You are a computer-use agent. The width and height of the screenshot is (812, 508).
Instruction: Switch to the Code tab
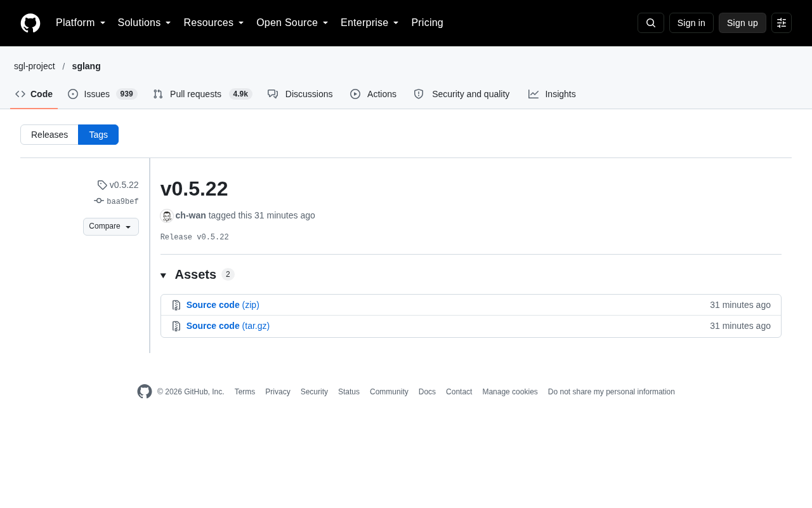coord(34,94)
